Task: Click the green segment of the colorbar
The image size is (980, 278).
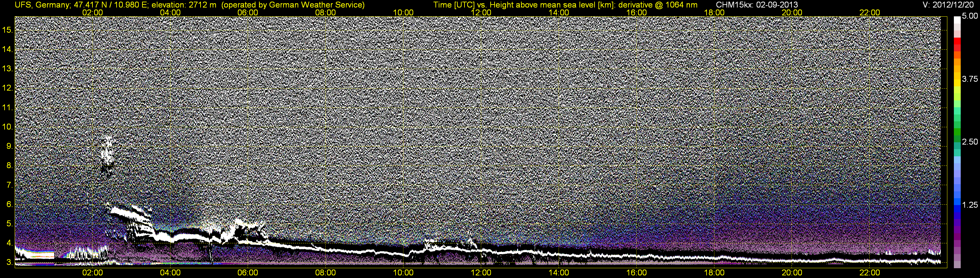Action: pyautogui.click(x=957, y=131)
